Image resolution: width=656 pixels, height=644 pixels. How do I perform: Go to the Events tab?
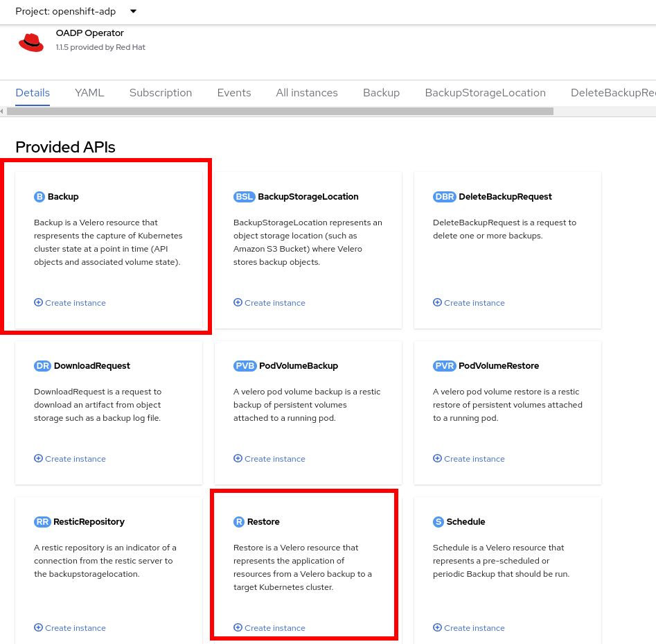(234, 93)
